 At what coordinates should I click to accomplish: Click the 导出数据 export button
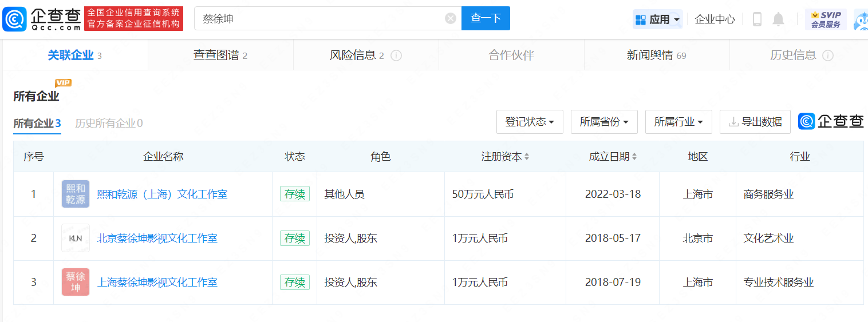(x=755, y=122)
